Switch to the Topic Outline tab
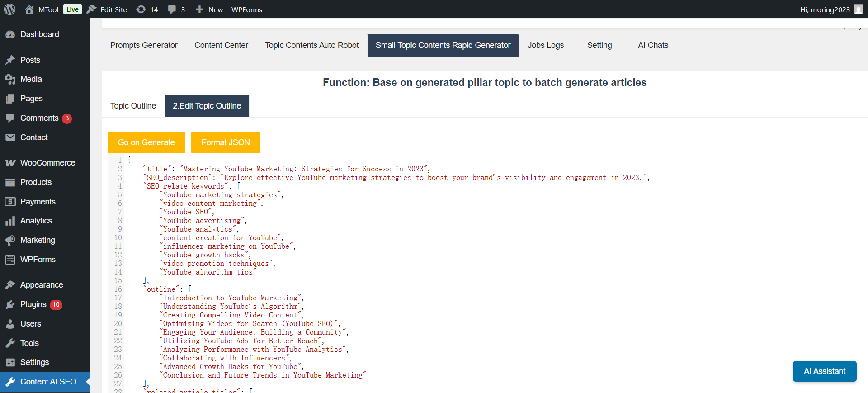The height and width of the screenshot is (393, 868). click(x=133, y=106)
